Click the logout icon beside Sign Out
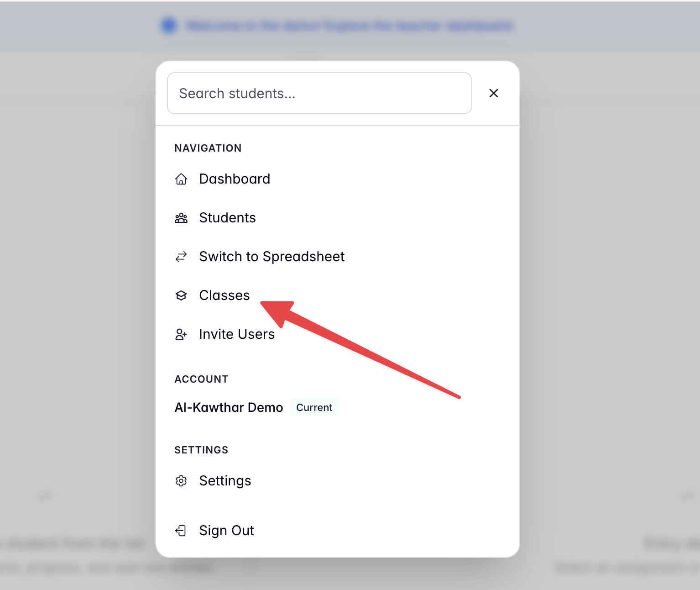This screenshot has height=590, width=700. pyautogui.click(x=181, y=530)
